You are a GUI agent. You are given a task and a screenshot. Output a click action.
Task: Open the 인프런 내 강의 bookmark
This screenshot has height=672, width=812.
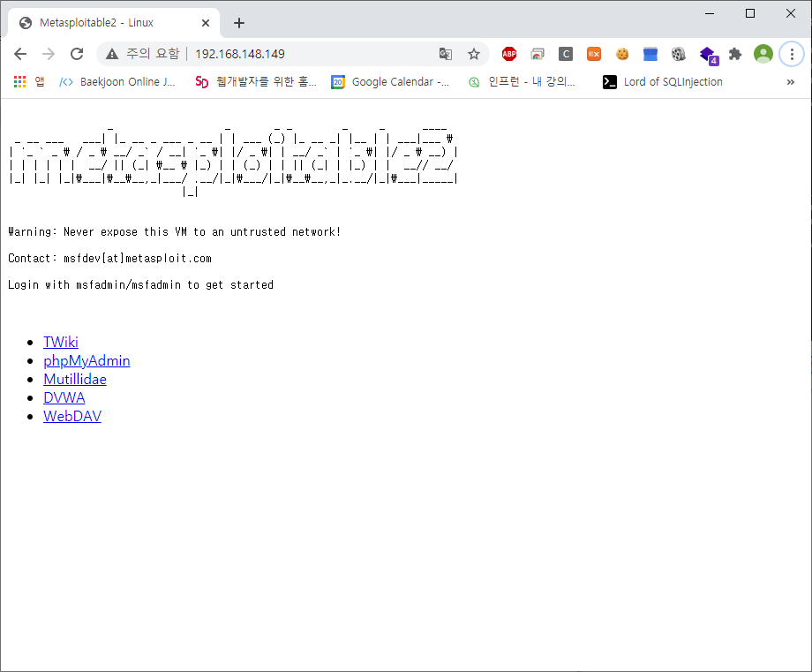(x=521, y=82)
